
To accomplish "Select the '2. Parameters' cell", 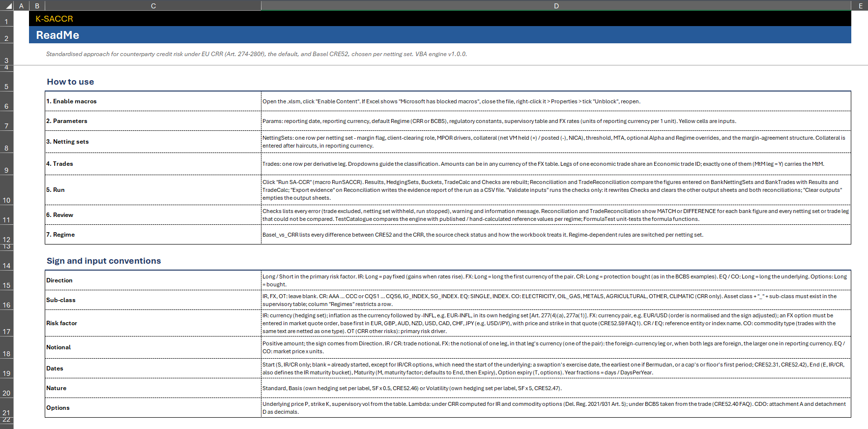I will 153,121.
